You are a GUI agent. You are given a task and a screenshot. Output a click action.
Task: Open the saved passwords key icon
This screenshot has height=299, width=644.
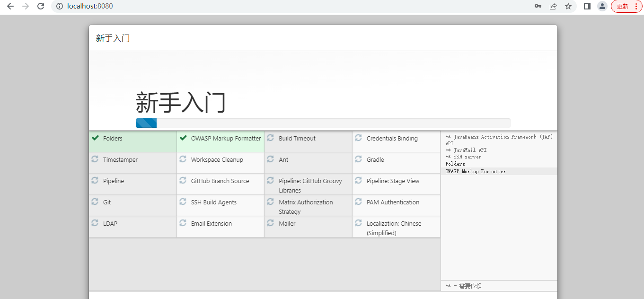coord(538,6)
